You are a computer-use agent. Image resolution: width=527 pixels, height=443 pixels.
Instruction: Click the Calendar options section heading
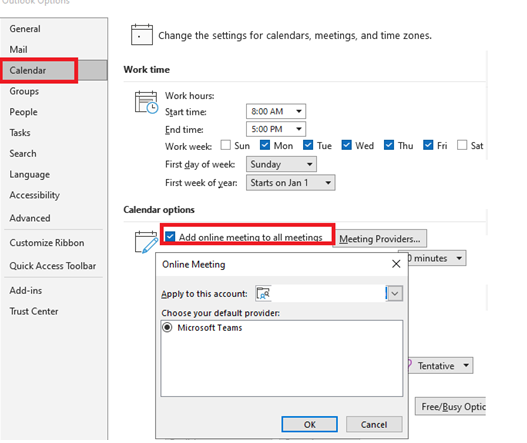click(159, 210)
